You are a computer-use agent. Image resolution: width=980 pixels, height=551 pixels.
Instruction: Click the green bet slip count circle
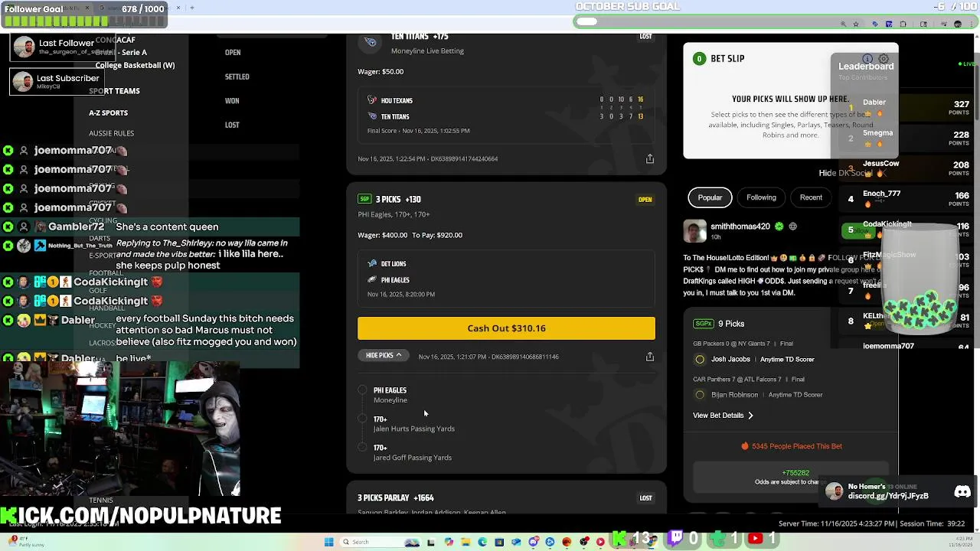[698, 58]
